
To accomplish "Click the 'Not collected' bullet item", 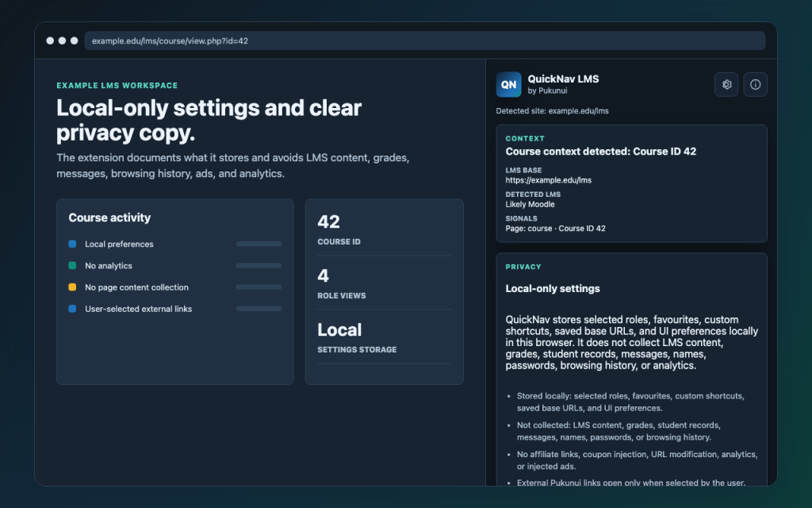I will (619, 431).
